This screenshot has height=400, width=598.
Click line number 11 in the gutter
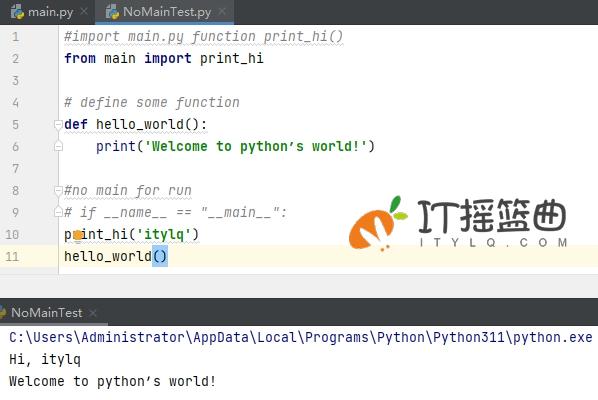click(x=12, y=256)
